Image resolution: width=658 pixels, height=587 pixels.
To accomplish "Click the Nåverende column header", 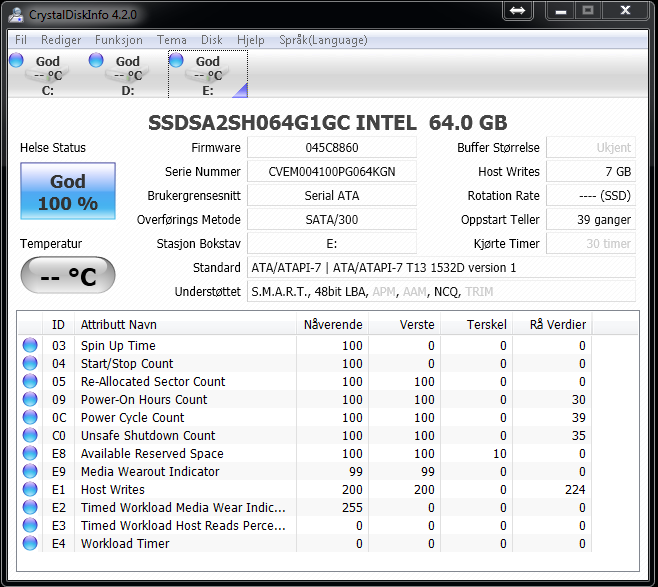I will (x=333, y=324).
